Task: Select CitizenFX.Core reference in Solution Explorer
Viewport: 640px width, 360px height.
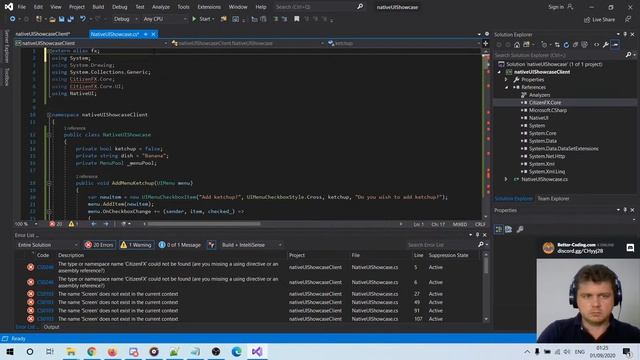Action: [x=545, y=102]
